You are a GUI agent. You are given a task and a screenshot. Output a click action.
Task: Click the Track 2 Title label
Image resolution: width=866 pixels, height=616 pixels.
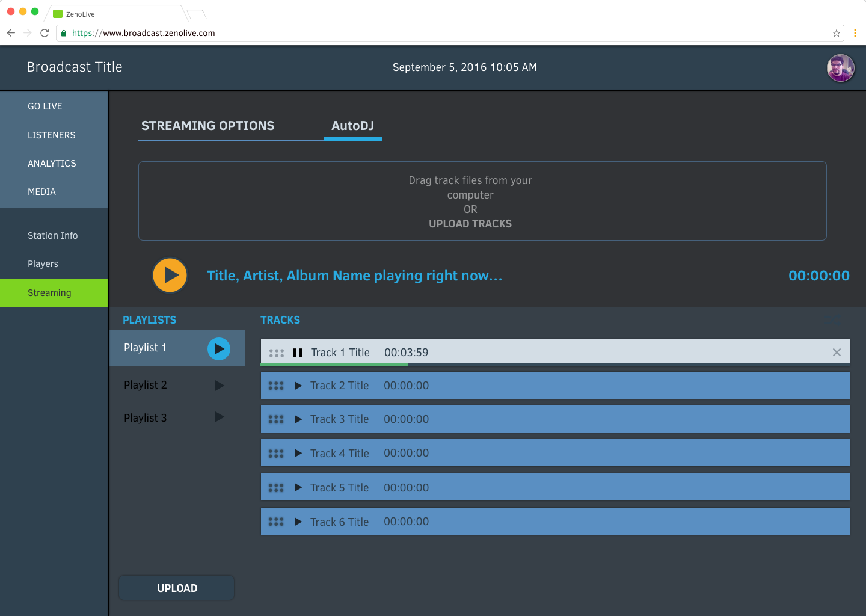340,386
